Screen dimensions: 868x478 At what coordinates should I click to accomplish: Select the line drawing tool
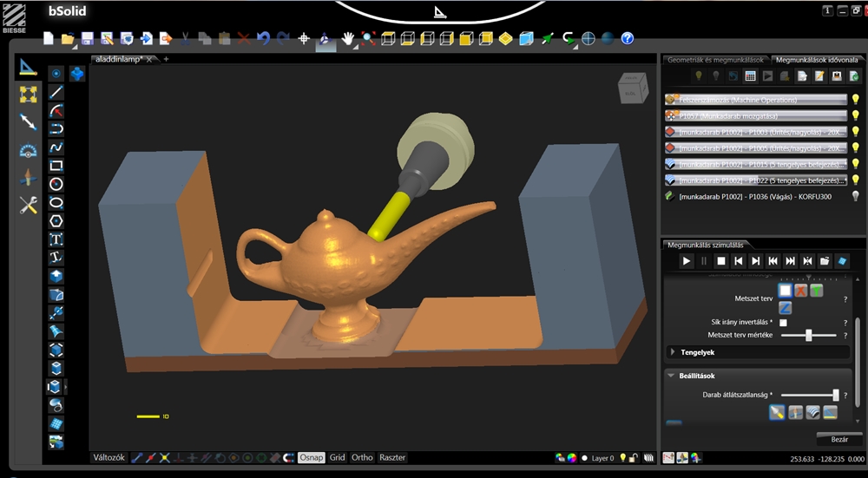56,92
